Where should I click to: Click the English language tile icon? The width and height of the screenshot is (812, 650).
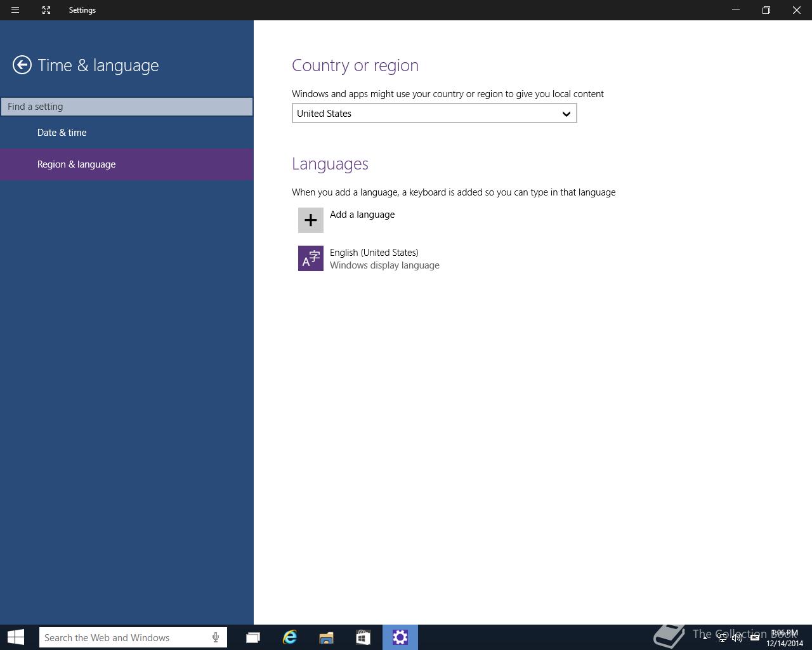click(x=311, y=258)
